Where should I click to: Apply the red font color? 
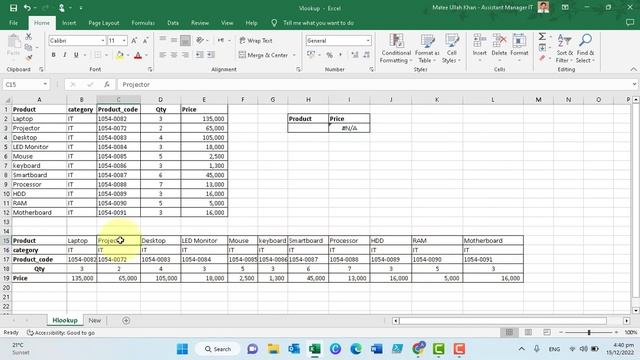tap(138, 55)
